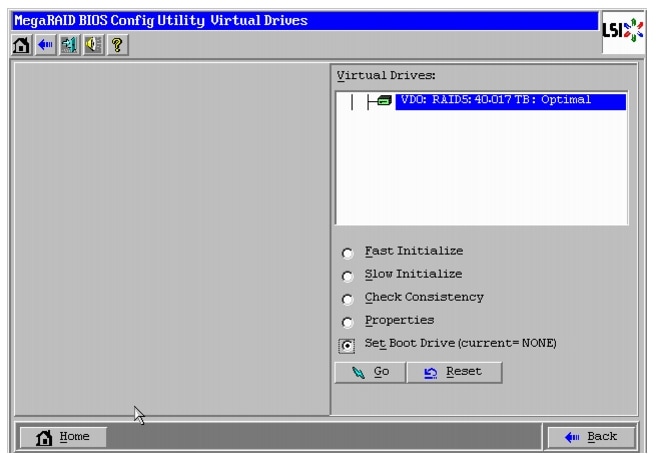Screen dimensions: 659x468
Task: Select the Set Boot Drive radio button
Action: point(347,346)
